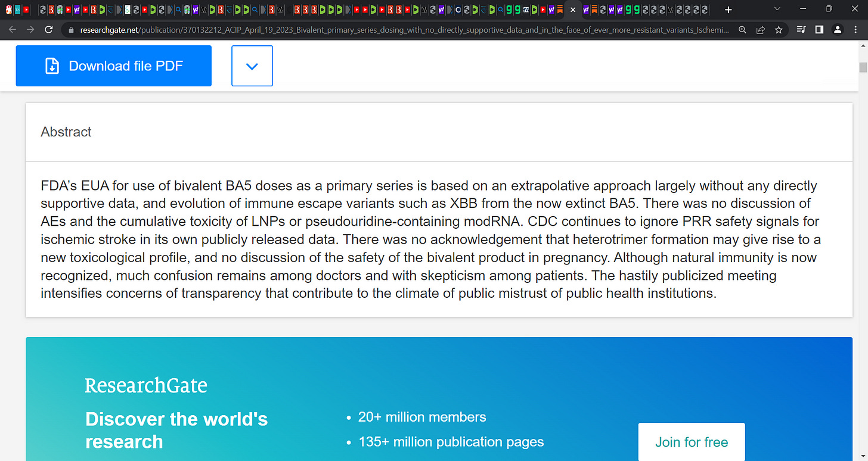Open the tab search dropdown arrow
Viewport: 868px width, 461px height.
click(777, 9)
